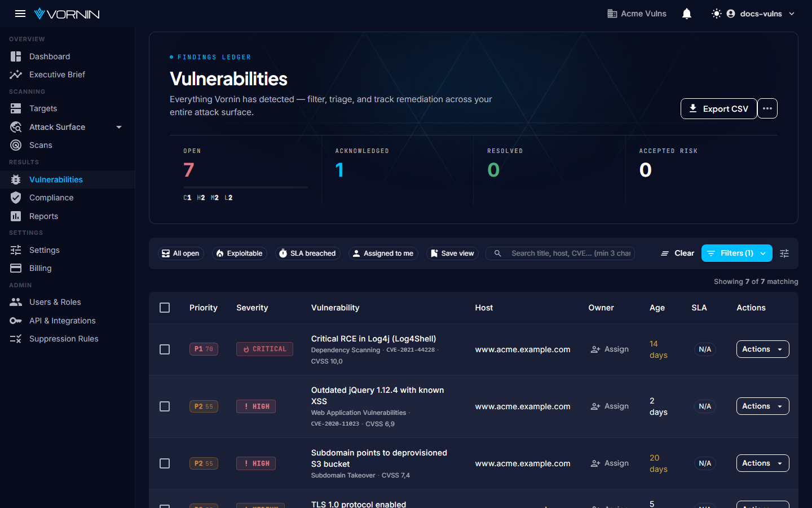Filter by Assigned to me
812x508 pixels.
coord(383,253)
